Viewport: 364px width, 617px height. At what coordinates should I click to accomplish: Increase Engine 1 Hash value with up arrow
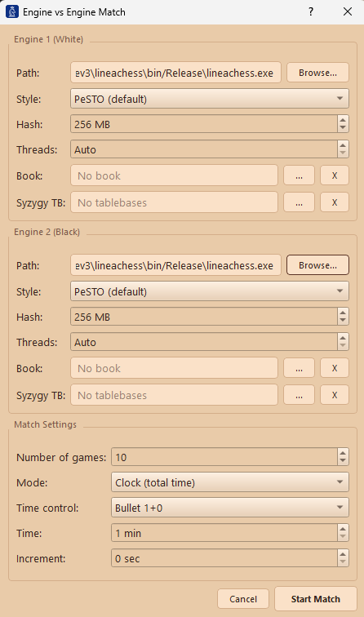pyautogui.click(x=343, y=120)
